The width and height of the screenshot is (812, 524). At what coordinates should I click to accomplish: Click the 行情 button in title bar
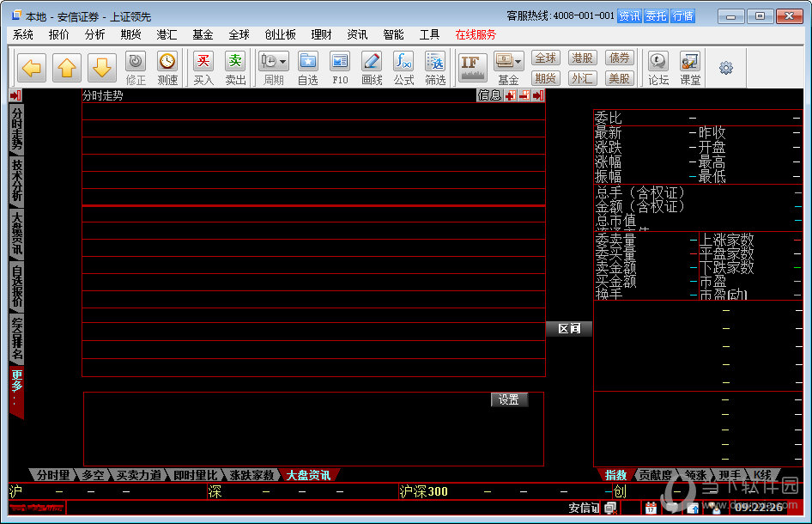tap(682, 16)
